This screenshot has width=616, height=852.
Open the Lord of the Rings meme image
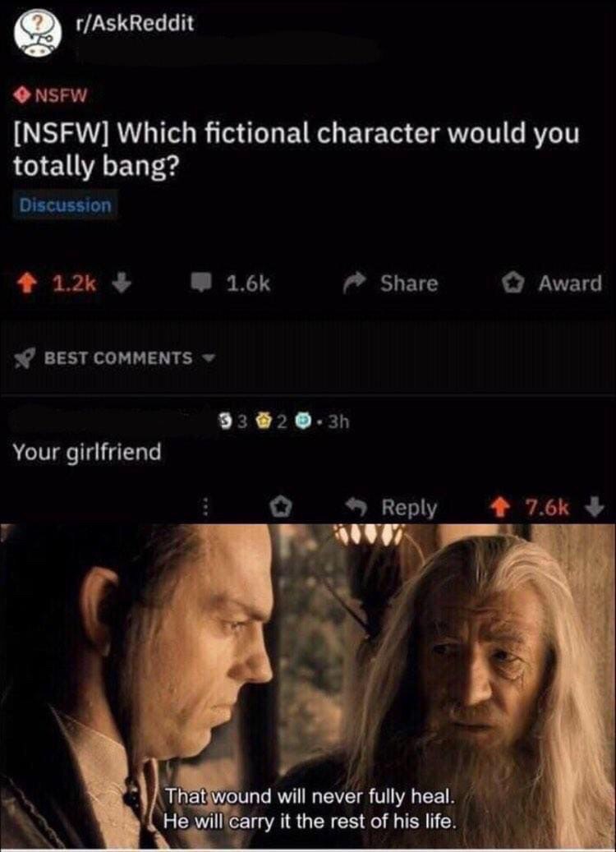coord(308,686)
